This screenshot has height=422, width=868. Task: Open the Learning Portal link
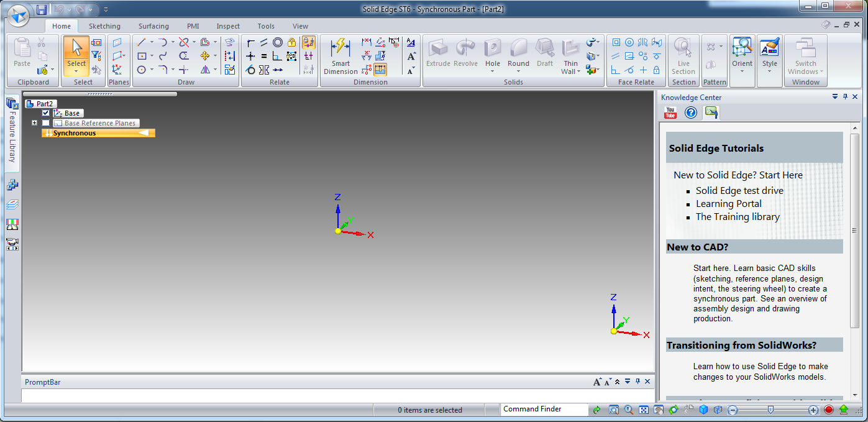click(x=728, y=204)
